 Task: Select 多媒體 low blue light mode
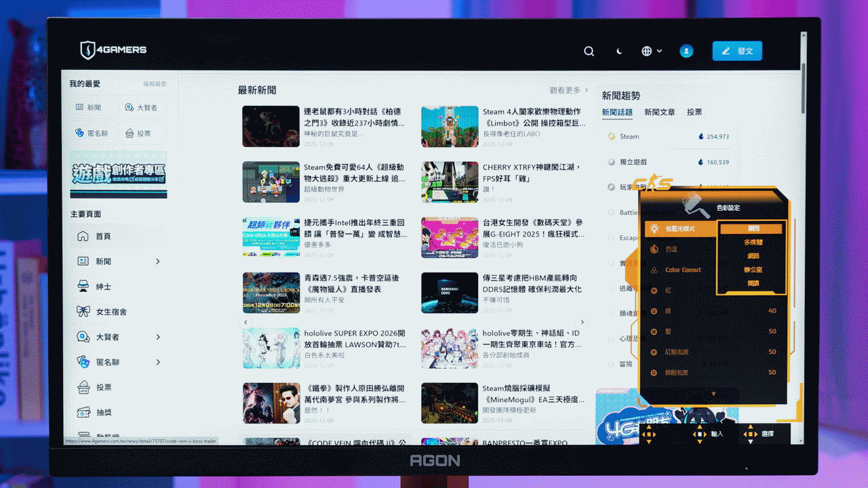[753, 242]
